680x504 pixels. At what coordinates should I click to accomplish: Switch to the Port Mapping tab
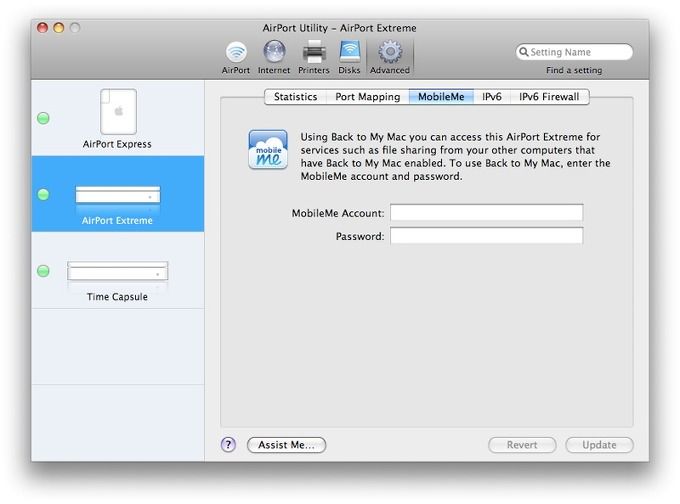[367, 97]
